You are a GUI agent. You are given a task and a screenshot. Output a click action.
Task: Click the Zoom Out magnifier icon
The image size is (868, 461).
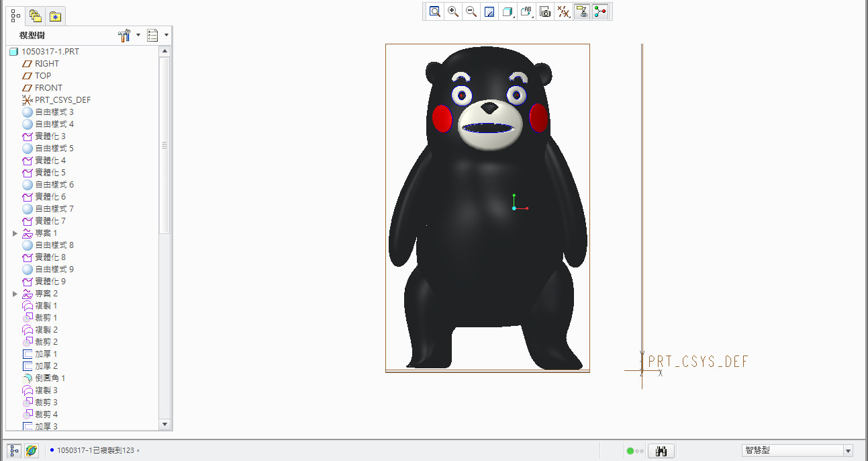coord(471,11)
